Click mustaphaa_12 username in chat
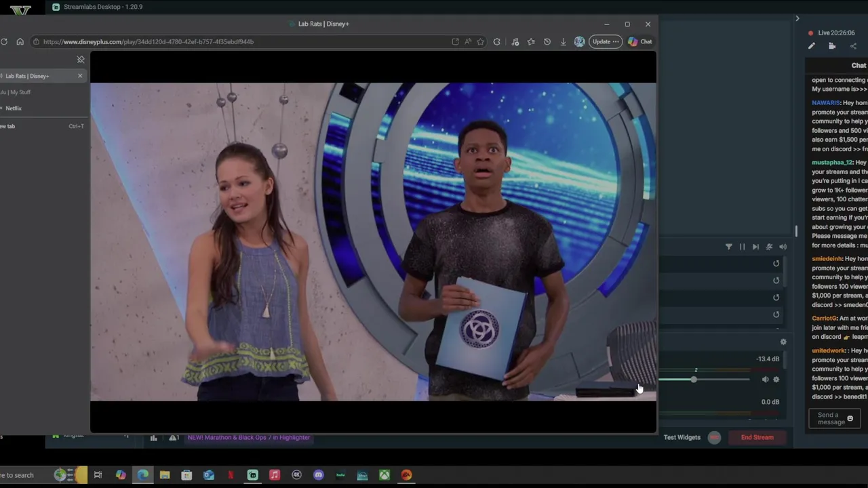 832,163
